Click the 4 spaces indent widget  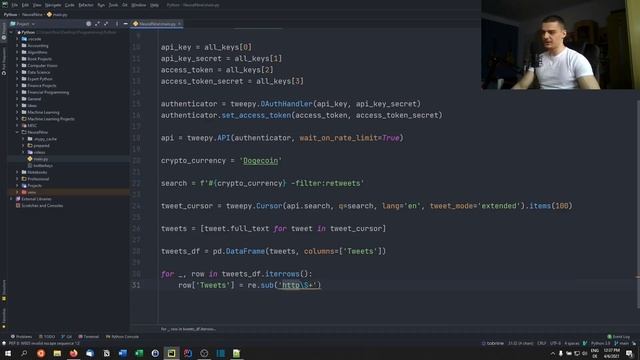pyautogui.click(x=572, y=343)
